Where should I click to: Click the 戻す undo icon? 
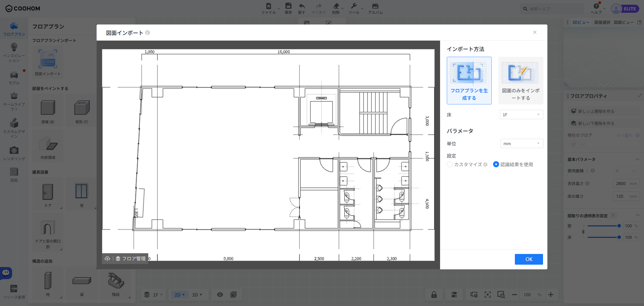(302, 6)
